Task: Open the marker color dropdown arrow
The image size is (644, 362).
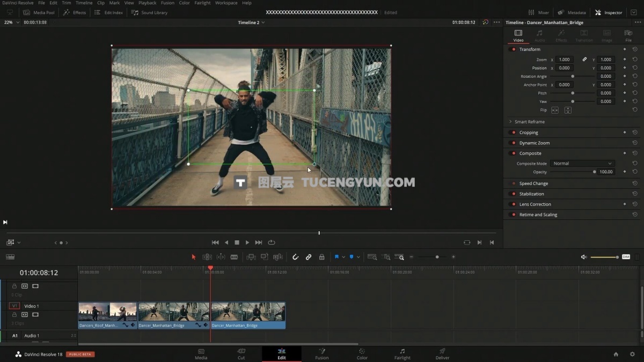Action: [x=358, y=257]
